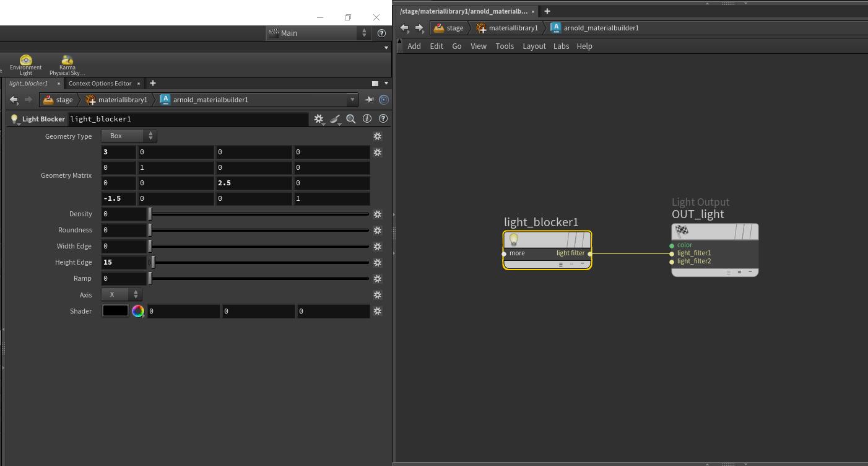Click the search parameters magnifier icon
This screenshot has width=868, height=466.
(351, 119)
